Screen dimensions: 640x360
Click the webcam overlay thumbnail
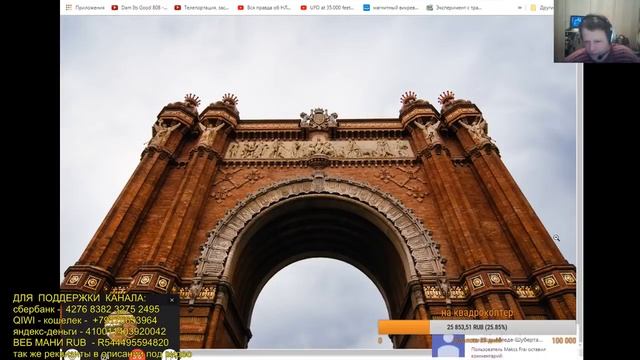tap(597, 31)
